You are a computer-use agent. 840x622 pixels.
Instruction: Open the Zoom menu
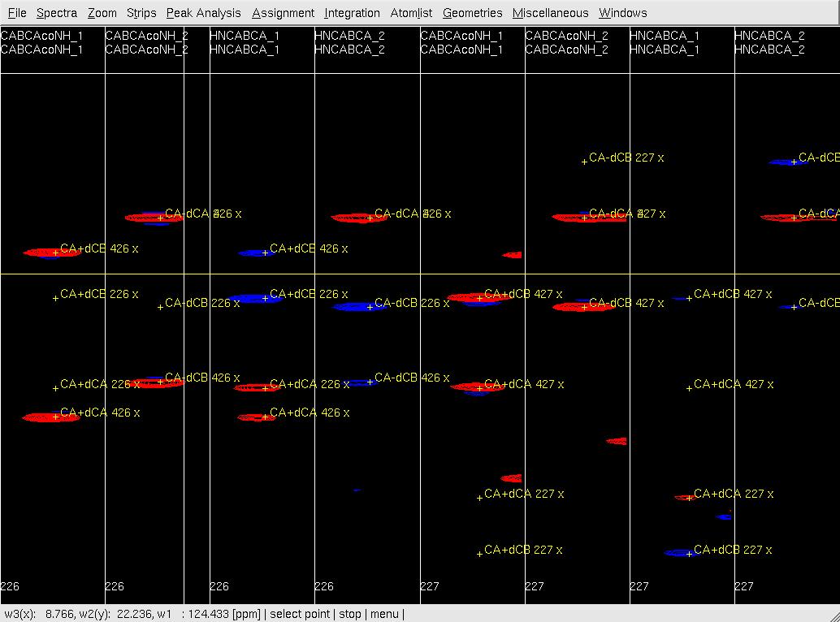[102, 13]
